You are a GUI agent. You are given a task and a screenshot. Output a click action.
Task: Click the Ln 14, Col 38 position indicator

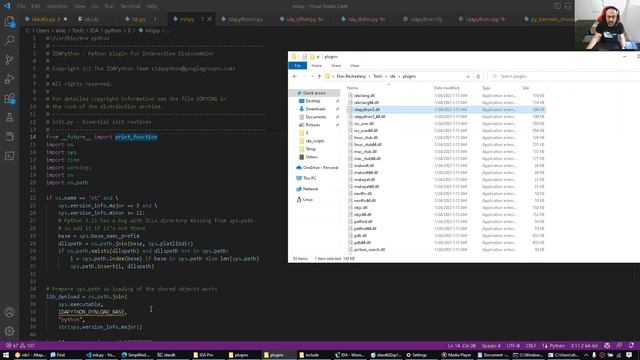462,345
